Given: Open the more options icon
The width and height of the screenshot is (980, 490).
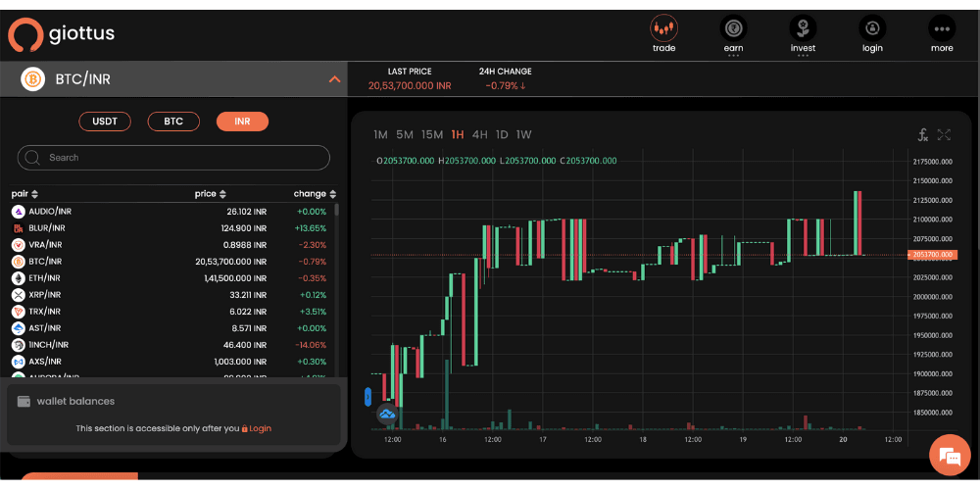Looking at the screenshot, I should 942,27.
